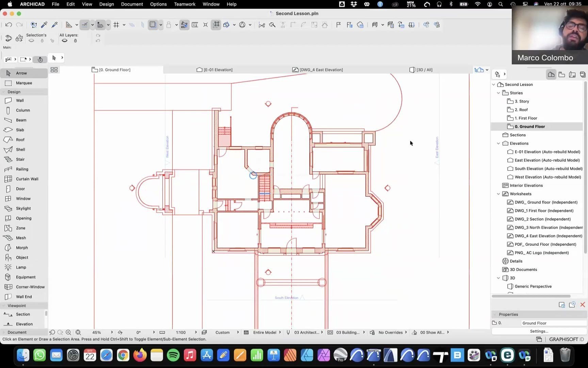The width and height of the screenshot is (588, 368).
Task: Open the Document menu
Action: [x=132, y=4]
